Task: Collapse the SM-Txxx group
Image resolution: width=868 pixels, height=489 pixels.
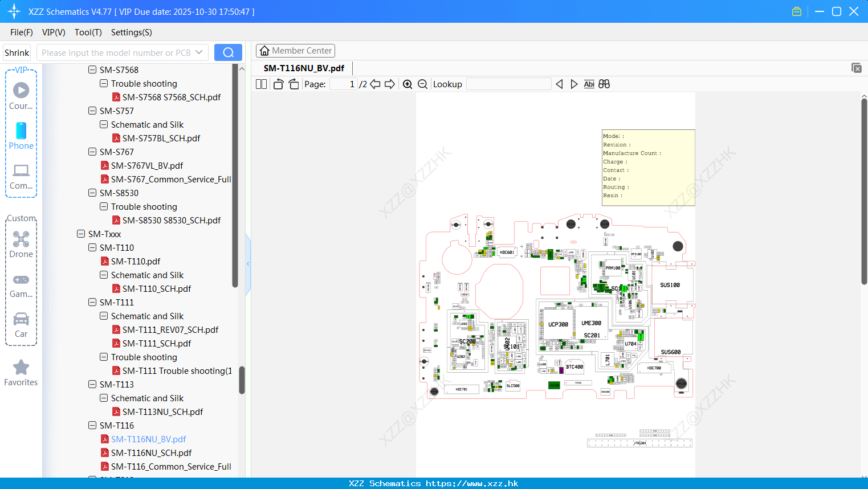Action: point(81,234)
